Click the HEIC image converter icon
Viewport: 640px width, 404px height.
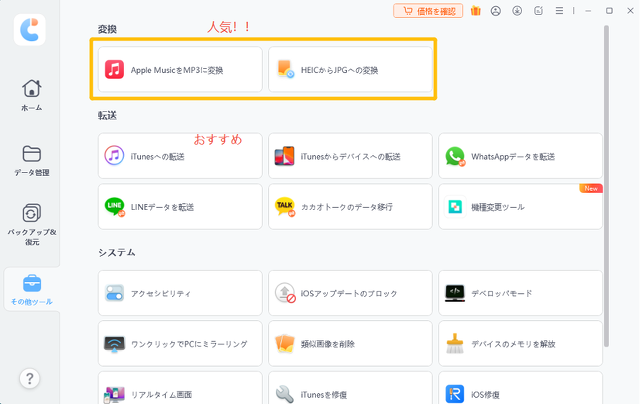[285, 69]
